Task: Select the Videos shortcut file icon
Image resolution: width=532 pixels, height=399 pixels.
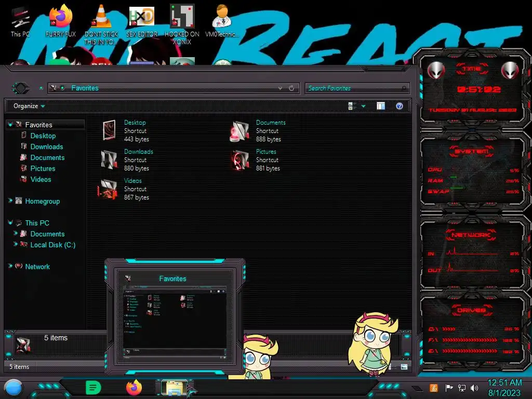Action: [108, 189]
